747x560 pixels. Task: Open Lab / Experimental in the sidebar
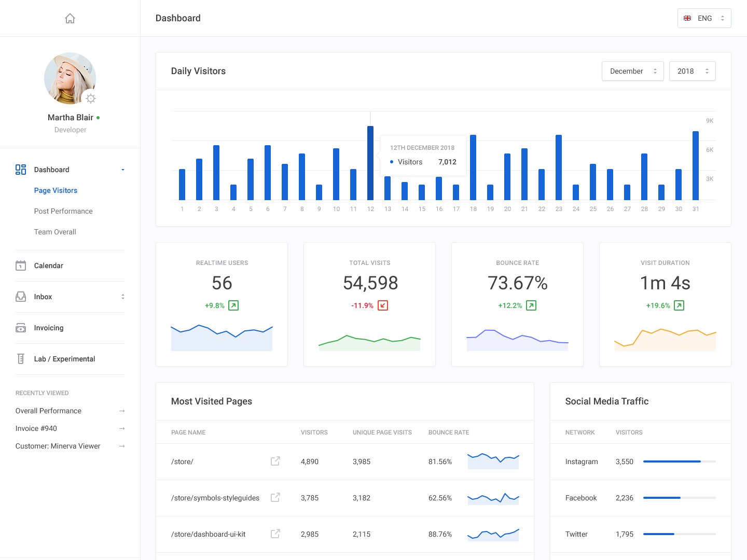coord(64,359)
